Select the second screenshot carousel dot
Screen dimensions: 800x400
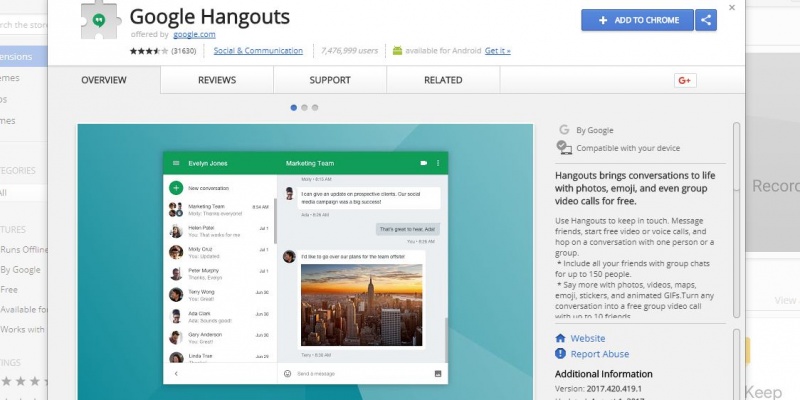coord(304,108)
